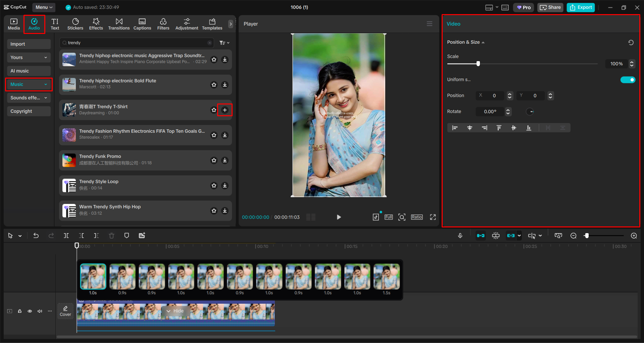Disable the Uniform scale toggle
Image resolution: width=644 pixels, height=343 pixels.
click(x=628, y=80)
